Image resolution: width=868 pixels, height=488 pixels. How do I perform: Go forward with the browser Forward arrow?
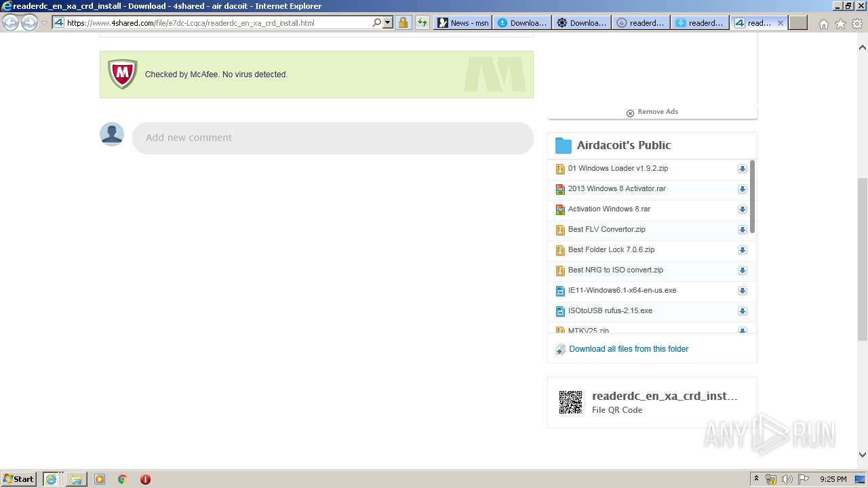click(x=29, y=22)
